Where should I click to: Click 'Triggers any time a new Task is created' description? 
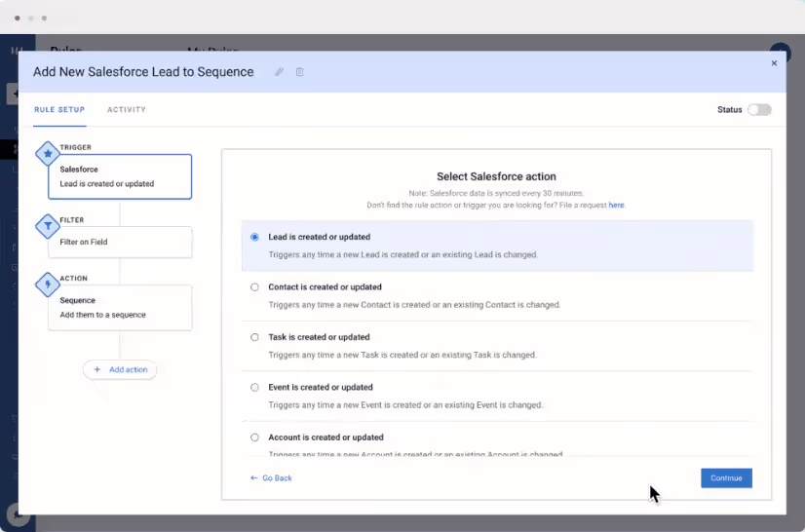[x=402, y=355]
